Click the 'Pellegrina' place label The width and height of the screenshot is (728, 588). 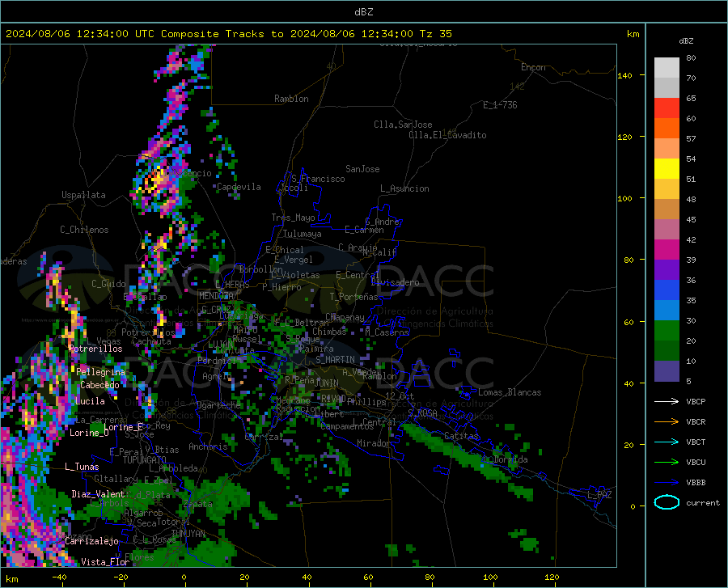coord(101,372)
